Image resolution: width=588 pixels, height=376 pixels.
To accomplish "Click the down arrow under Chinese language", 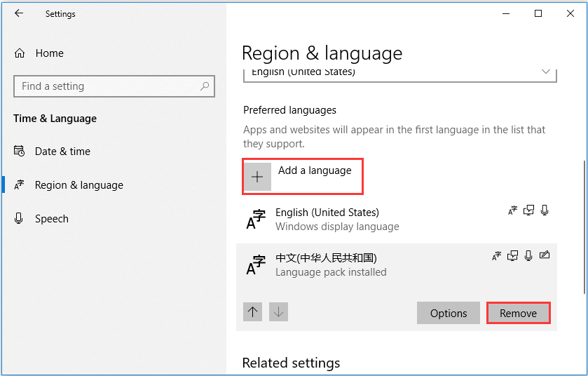I will (278, 312).
